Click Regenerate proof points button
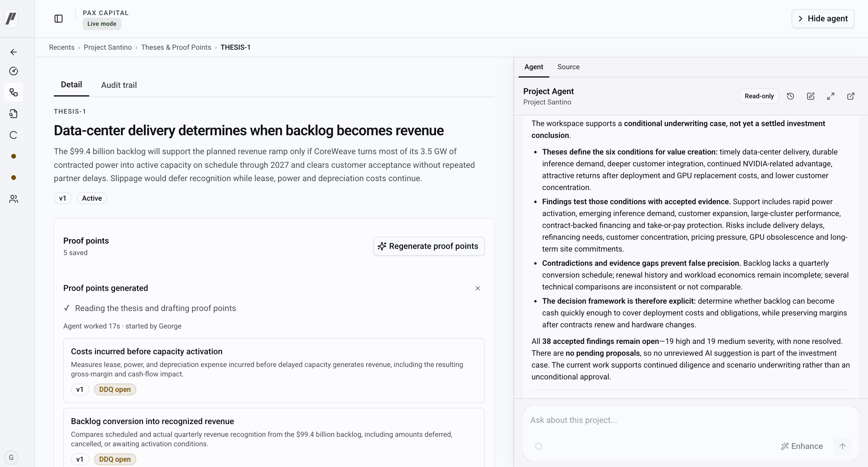The image size is (868, 467). pos(429,246)
